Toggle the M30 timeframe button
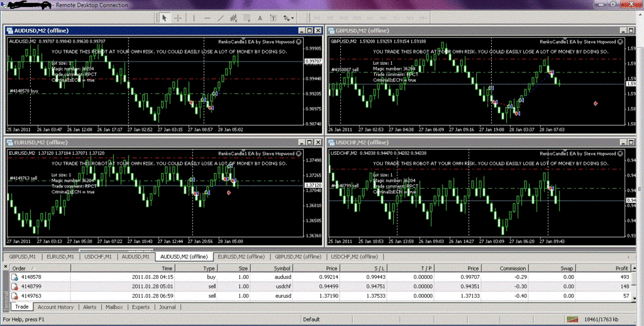The image size is (644, 326). coord(357,18)
